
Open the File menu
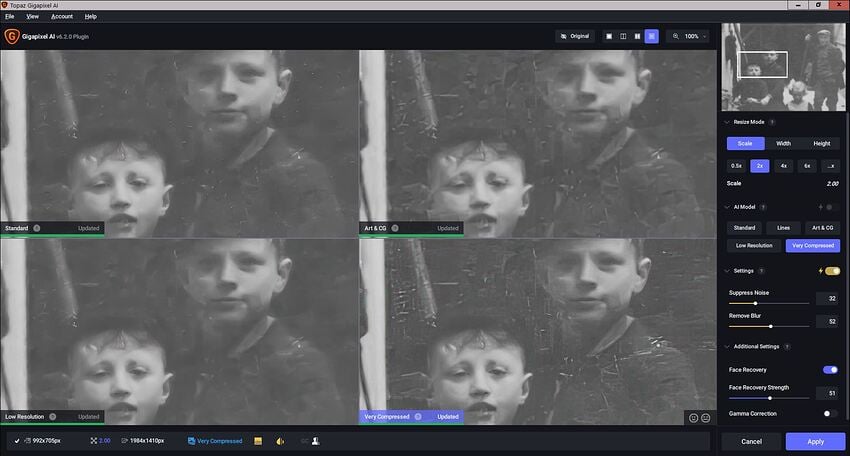[x=10, y=17]
